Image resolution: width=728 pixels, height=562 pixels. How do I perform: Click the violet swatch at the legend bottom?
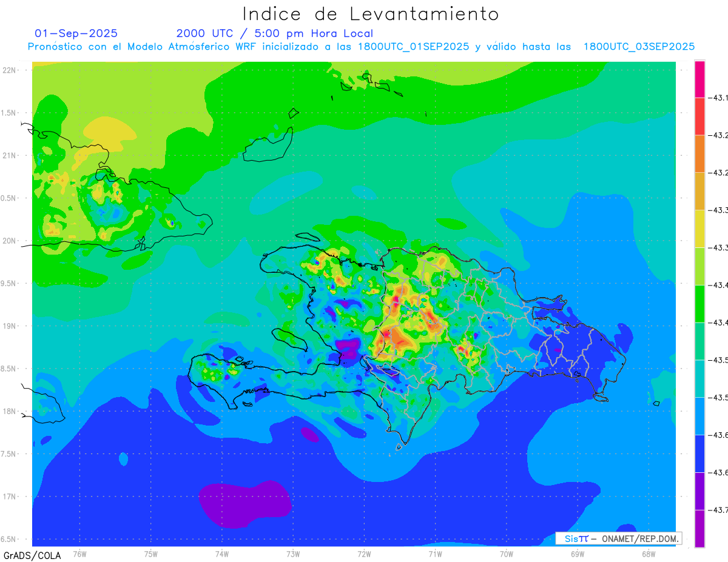(699, 529)
